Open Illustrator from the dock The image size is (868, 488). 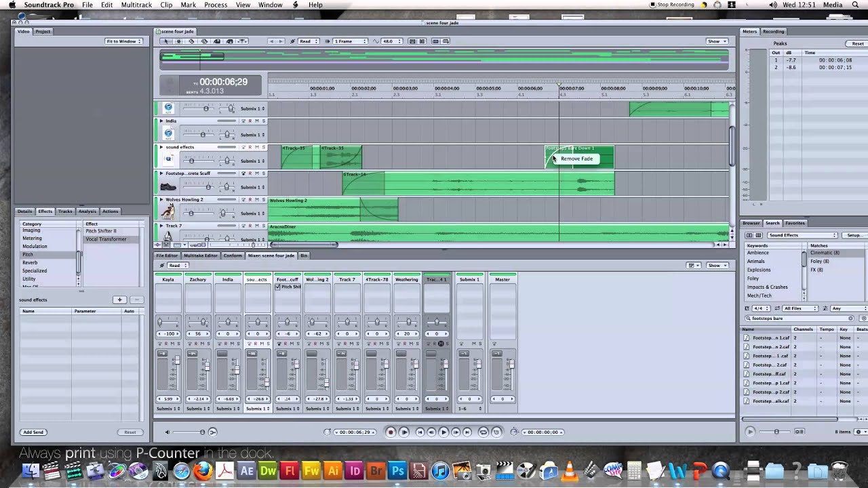(x=332, y=470)
